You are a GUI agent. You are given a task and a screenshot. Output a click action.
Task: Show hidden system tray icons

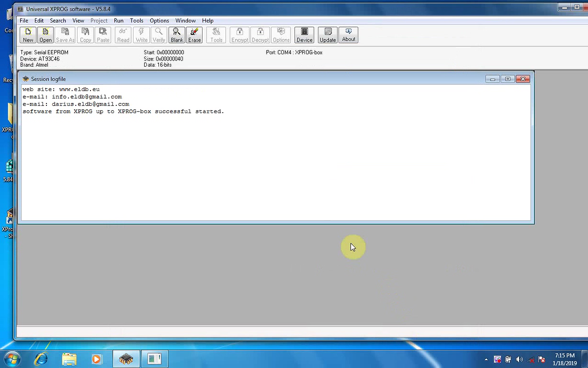[x=486, y=359]
